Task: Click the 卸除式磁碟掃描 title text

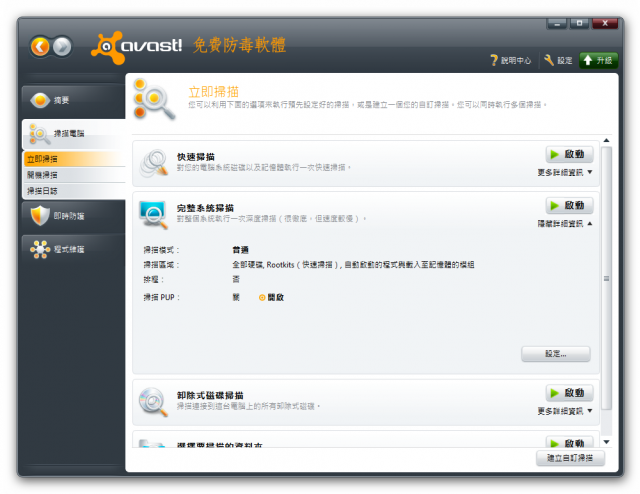Action: 210,395
